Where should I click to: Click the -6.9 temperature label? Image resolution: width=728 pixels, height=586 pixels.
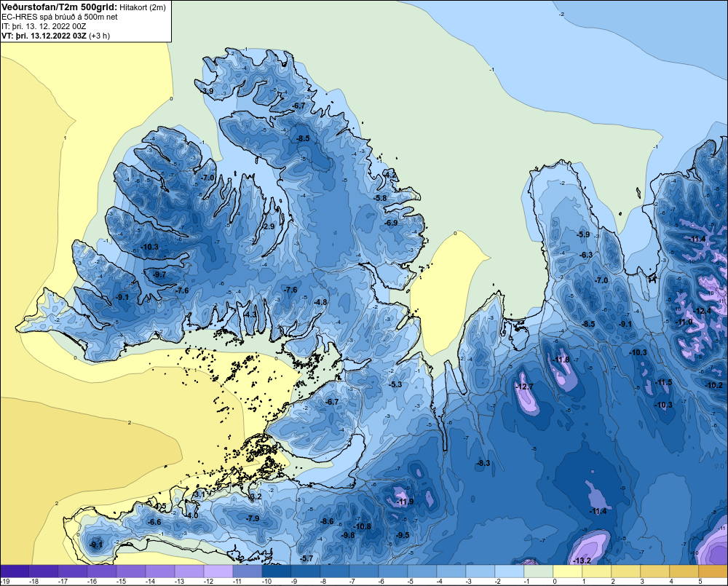pos(391,223)
